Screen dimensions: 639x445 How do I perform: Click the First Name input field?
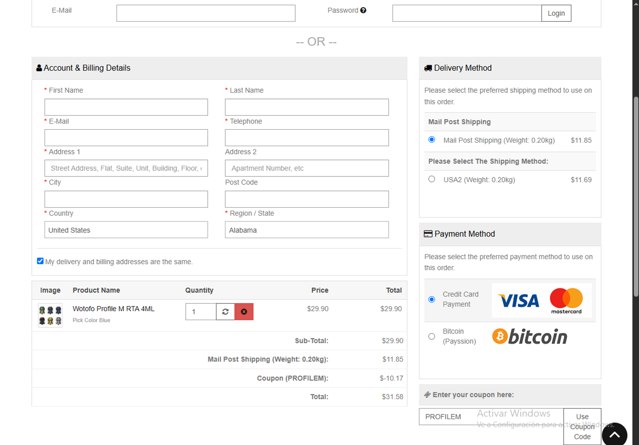[126, 107]
